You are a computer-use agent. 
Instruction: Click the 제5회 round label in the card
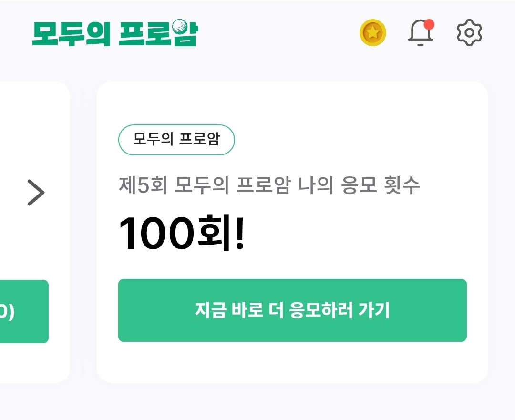click(143, 185)
